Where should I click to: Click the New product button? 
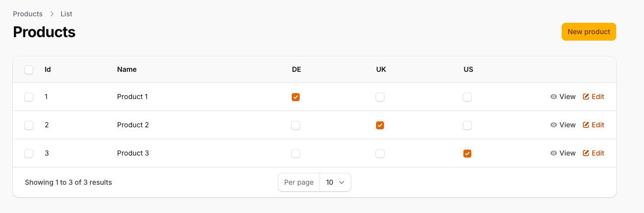(x=588, y=32)
